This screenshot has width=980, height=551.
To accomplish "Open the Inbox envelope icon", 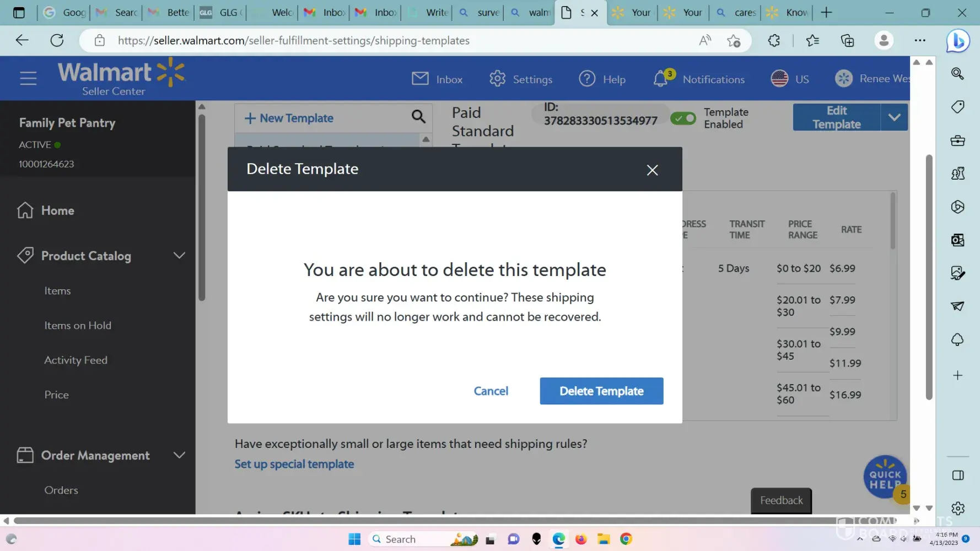I will pos(420,79).
